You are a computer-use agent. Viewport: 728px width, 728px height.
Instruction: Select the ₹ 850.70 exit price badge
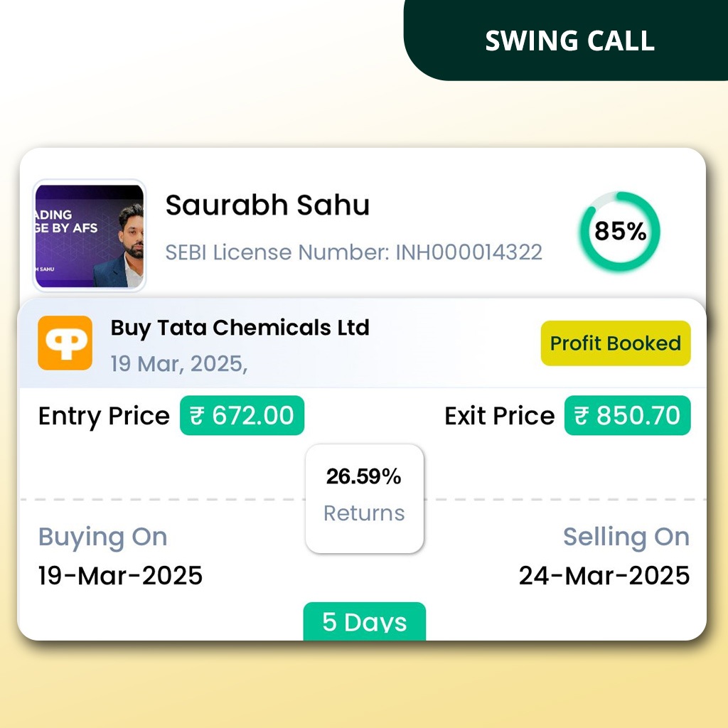[627, 415]
